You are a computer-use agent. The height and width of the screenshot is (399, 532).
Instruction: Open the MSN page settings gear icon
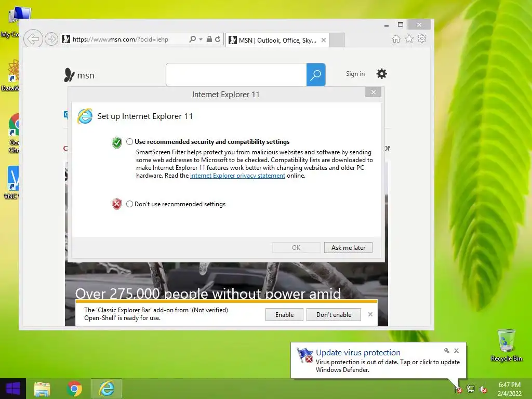click(x=382, y=74)
